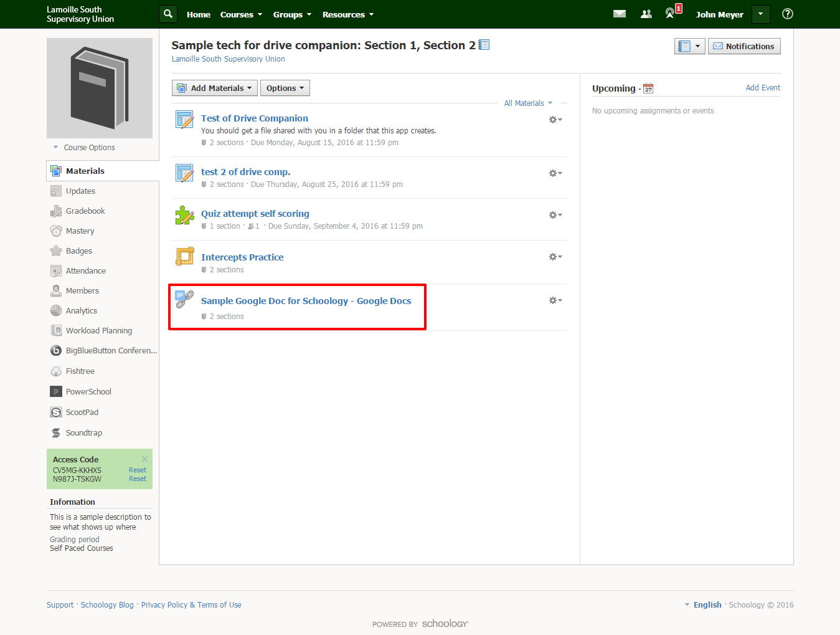Expand the Add Materials dropdown
The image size is (840, 635).
coord(215,88)
